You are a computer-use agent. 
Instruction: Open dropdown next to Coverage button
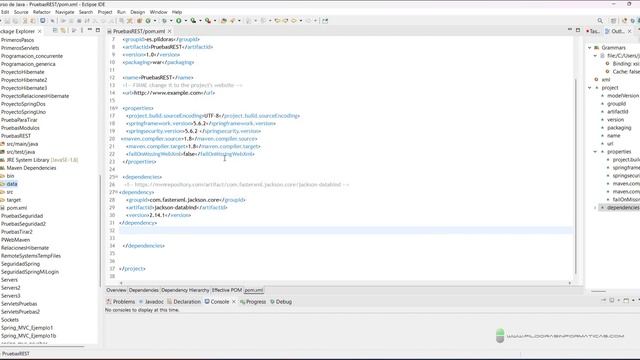point(200,20)
